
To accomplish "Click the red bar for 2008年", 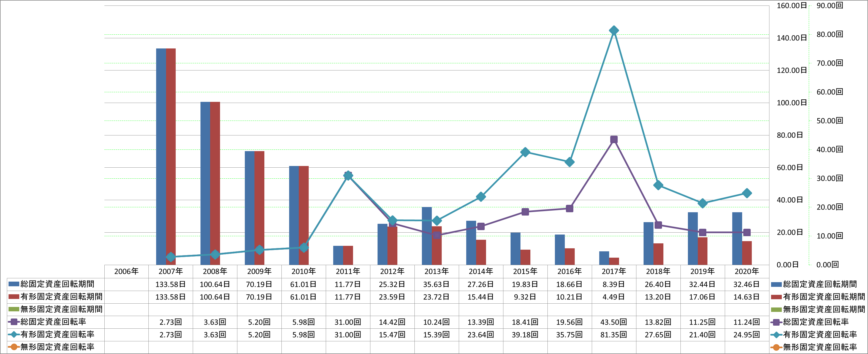I will point(215,183).
